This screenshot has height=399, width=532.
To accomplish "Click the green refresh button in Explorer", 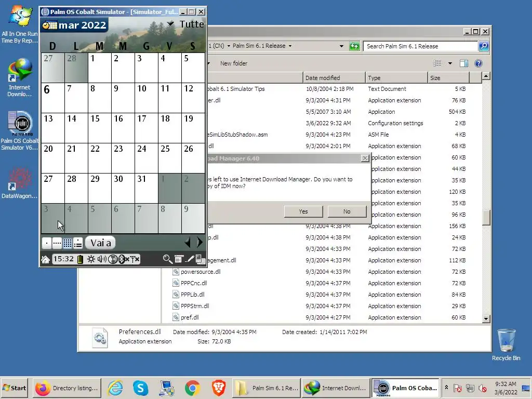I will tap(354, 46).
